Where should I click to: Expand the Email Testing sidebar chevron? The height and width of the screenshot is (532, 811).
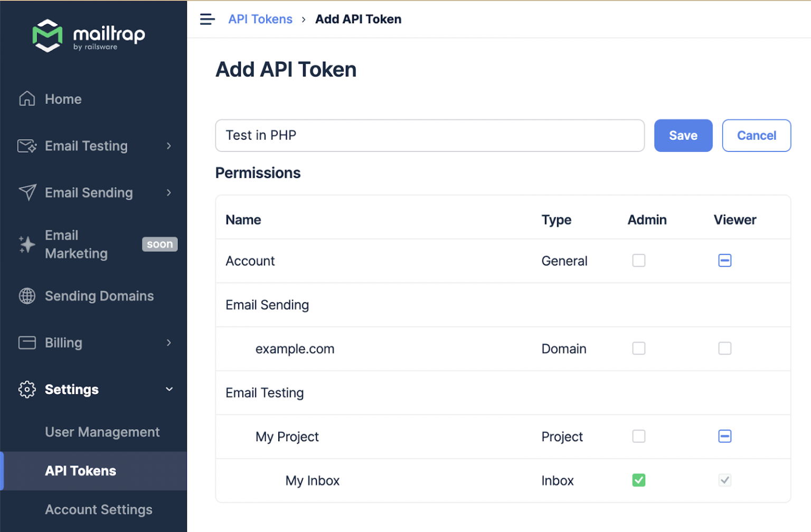coord(169,146)
